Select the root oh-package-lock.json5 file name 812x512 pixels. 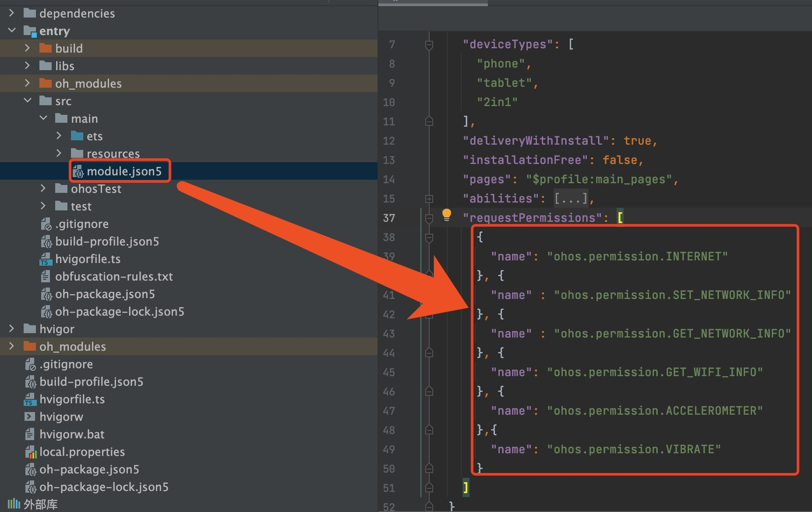pyautogui.click(x=104, y=487)
